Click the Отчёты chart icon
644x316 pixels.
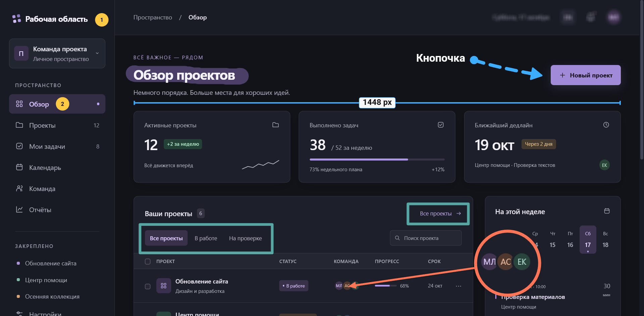click(x=19, y=209)
